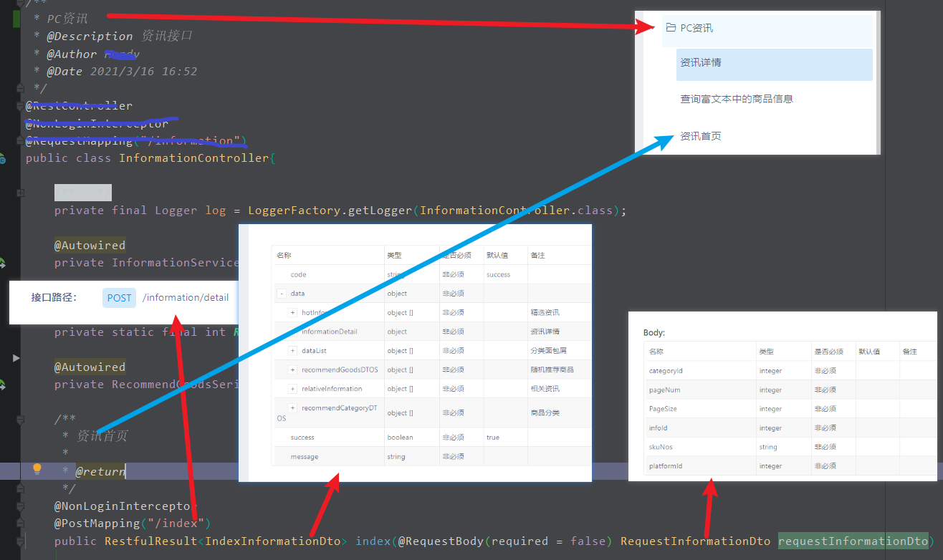Expand relativeInformation using the plus button
The height and width of the screenshot is (560, 943).
tap(292, 389)
